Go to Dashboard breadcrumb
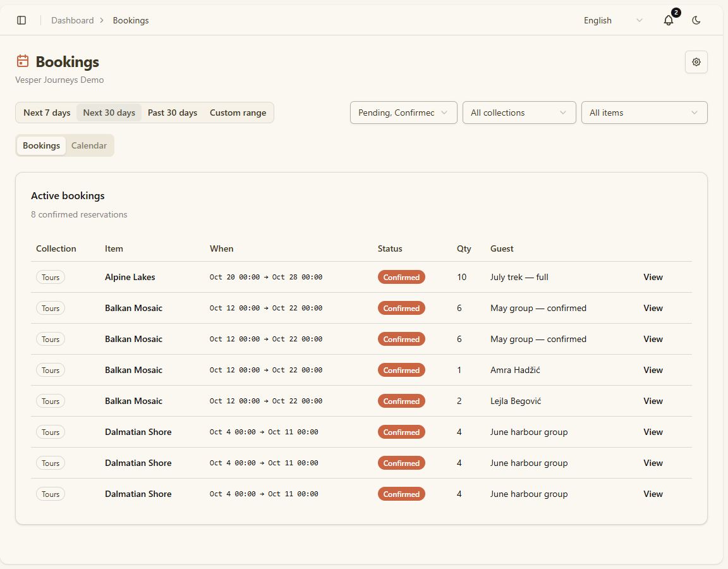 tap(73, 20)
